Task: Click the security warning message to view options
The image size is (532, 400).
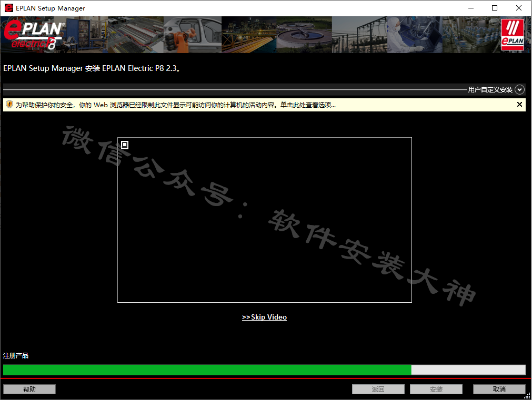Action: tap(176, 105)
